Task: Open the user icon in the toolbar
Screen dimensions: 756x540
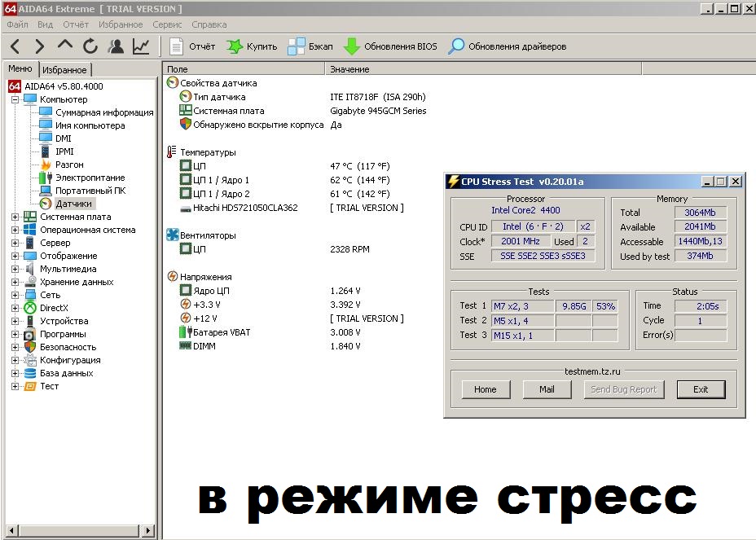Action: [x=116, y=46]
